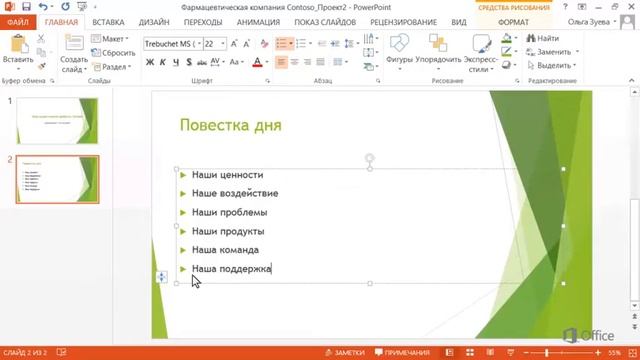
Task: Open change case (Aa) dropdown
Action: pyautogui.click(x=237, y=62)
